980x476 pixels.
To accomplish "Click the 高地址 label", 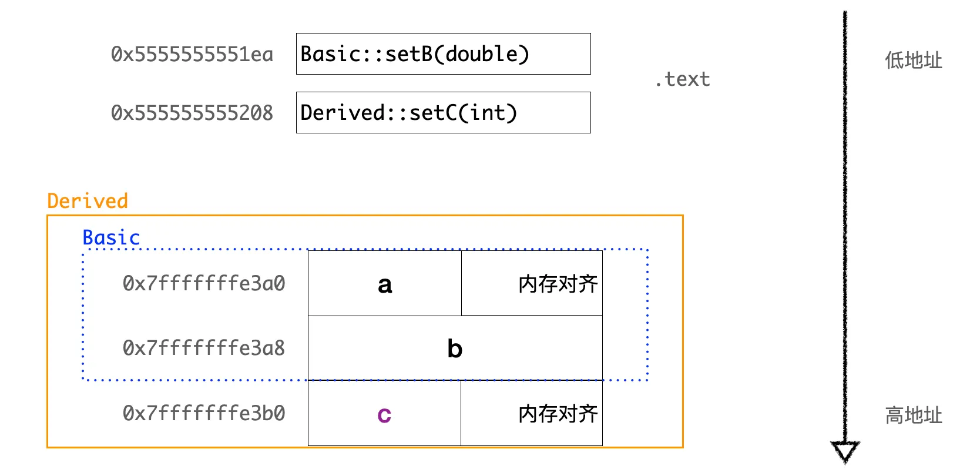I will (913, 415).
